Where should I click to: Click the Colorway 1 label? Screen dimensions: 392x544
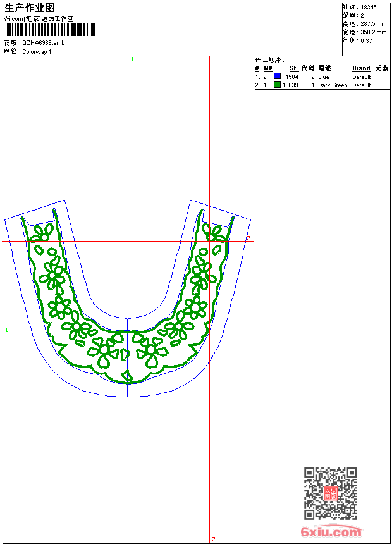(37, 52)
